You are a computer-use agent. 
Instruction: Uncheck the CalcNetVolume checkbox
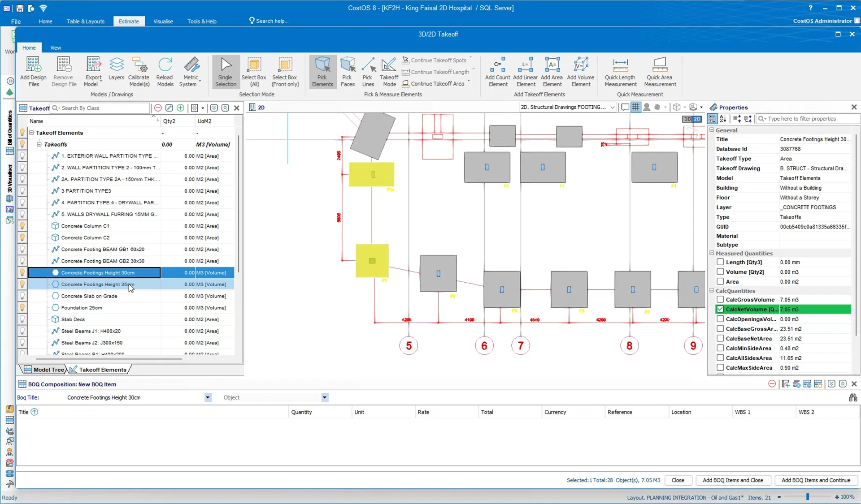point(720,309)
